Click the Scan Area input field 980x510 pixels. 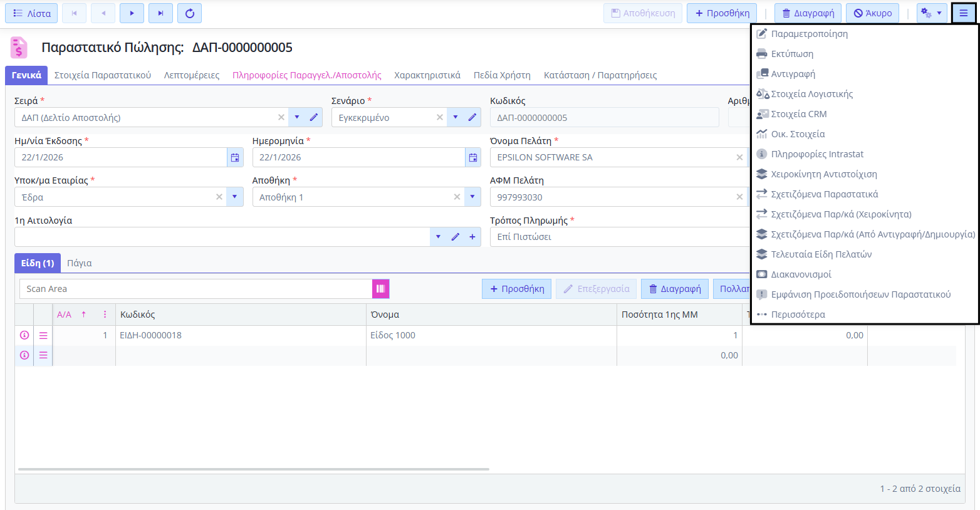click(195, 289)
